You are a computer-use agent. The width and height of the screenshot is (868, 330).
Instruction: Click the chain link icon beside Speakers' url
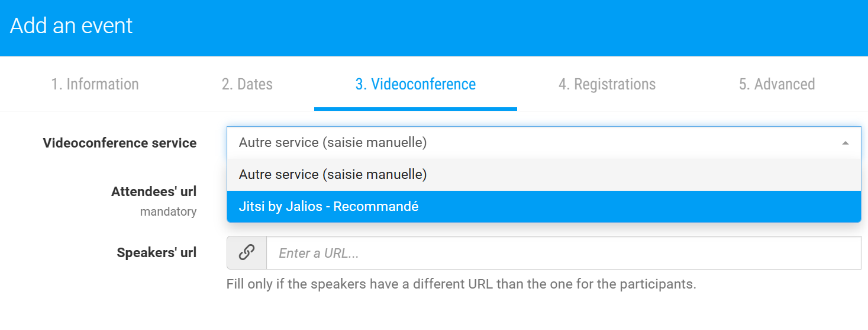click(x=247, y=253)
